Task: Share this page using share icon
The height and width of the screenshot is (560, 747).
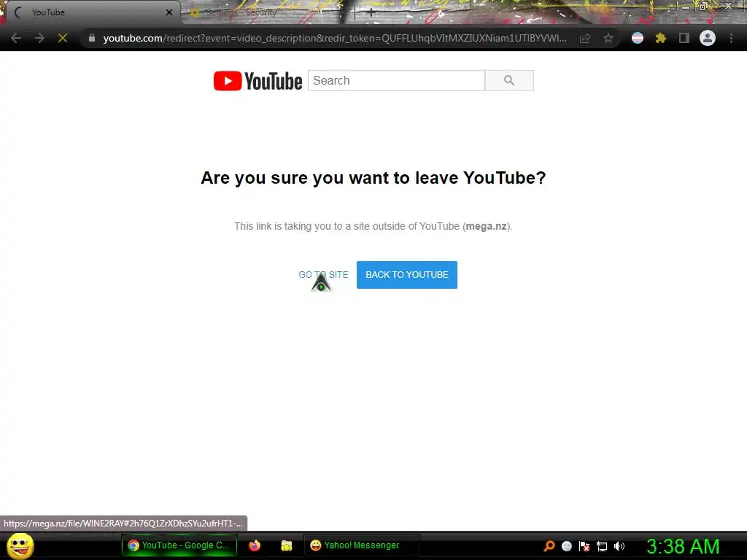Action: 585,38
